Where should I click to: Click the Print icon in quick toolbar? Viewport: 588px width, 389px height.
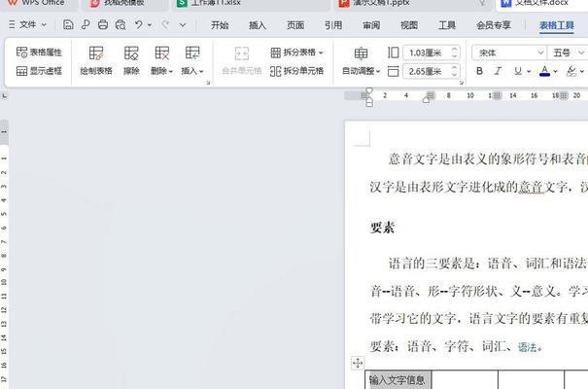tap(103, 24)
